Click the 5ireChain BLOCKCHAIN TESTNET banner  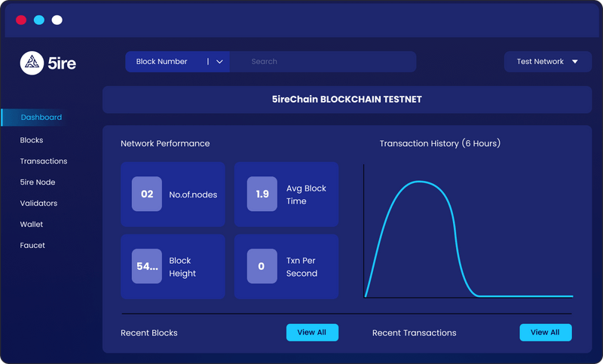347,99
